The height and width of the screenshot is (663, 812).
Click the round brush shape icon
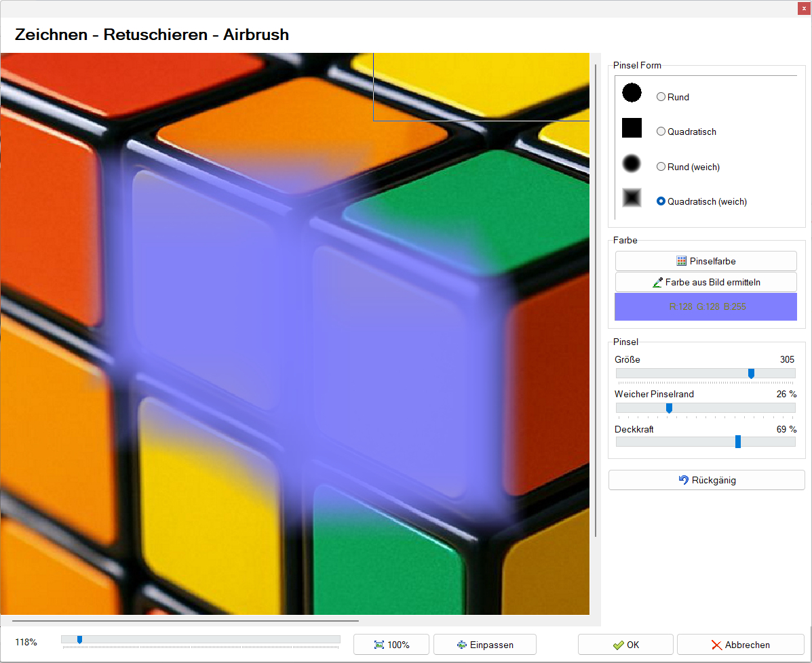632,94
